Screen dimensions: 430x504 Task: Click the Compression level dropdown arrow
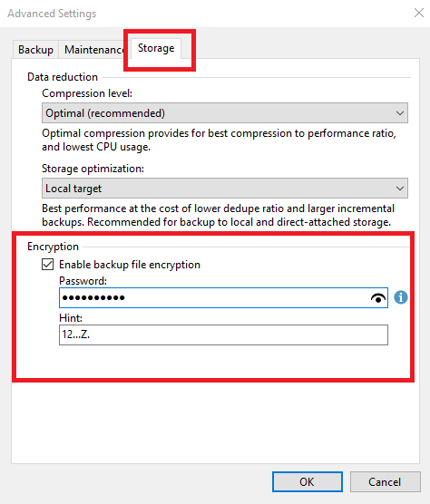[400, 113]
